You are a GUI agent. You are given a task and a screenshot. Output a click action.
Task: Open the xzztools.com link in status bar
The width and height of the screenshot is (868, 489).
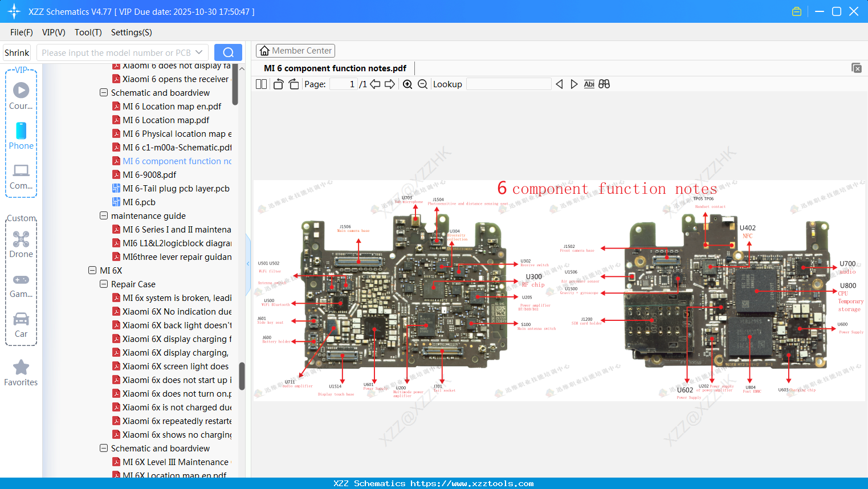point(472,483)
